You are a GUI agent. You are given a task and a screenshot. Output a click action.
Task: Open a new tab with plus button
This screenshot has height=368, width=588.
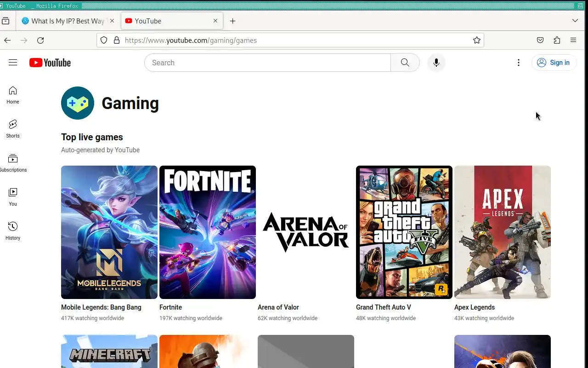click(233, 21)
